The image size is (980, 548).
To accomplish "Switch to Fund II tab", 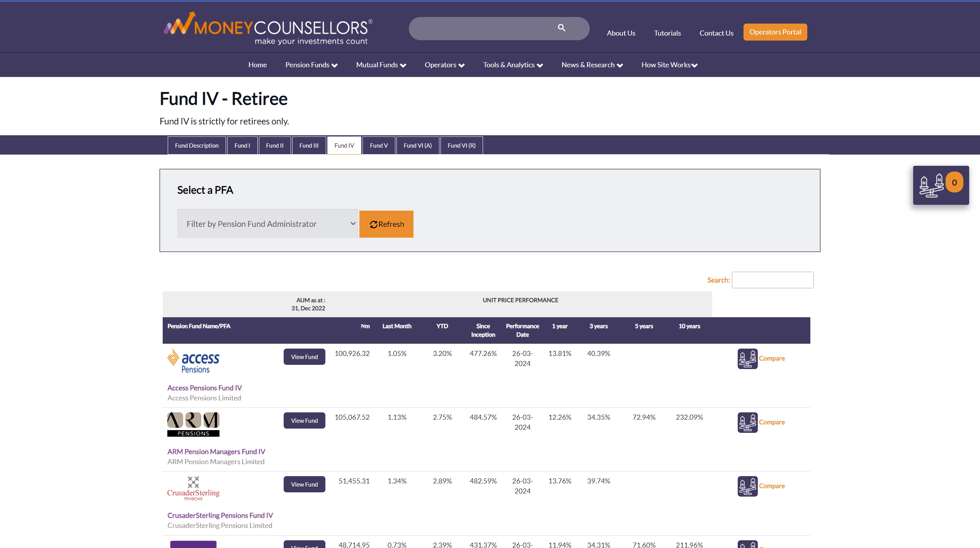I will [275, 145].
